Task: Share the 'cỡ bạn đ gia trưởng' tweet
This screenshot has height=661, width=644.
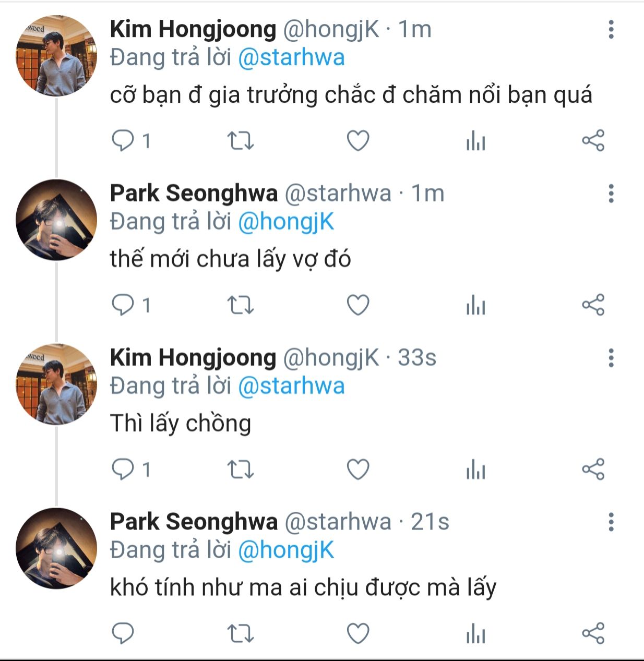Action: coord(593,141)
